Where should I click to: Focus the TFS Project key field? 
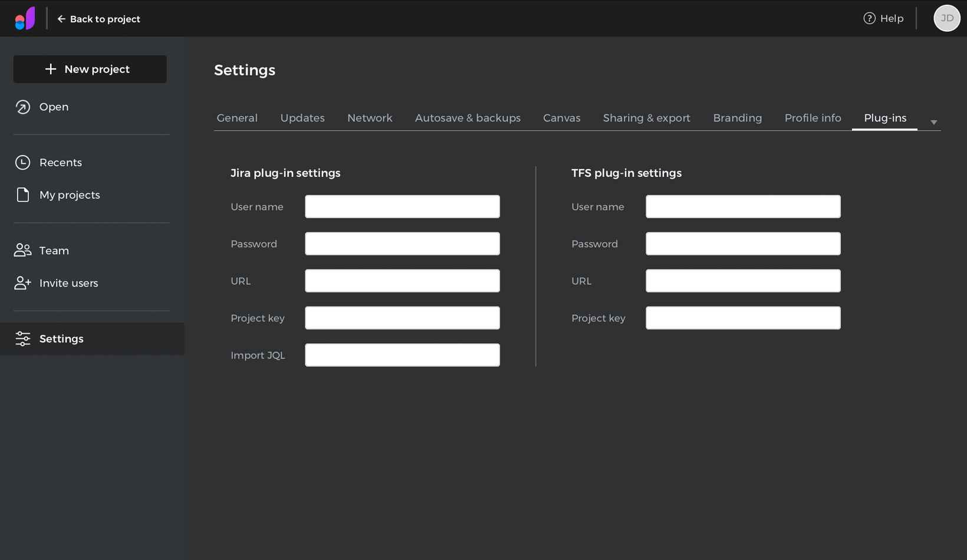coord(743,318)
